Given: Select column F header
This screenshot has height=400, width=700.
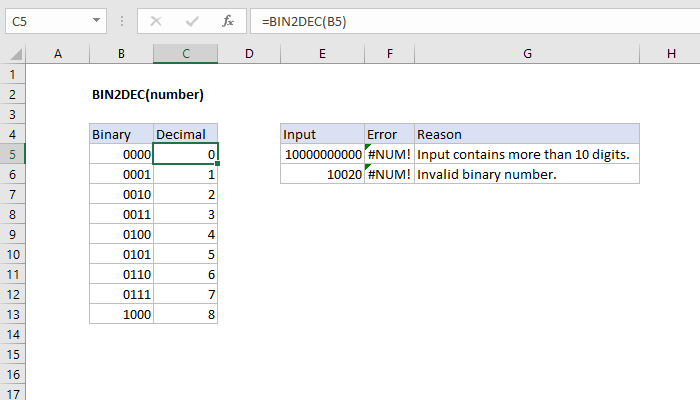Looking at the screenshot, I should click(390, 54).
